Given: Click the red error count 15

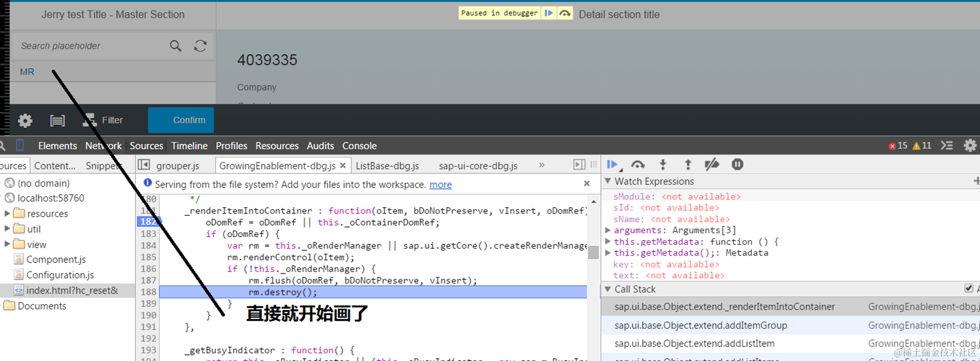Looking at the screenshot, I should pyautogui.click(x=898, y=146).
